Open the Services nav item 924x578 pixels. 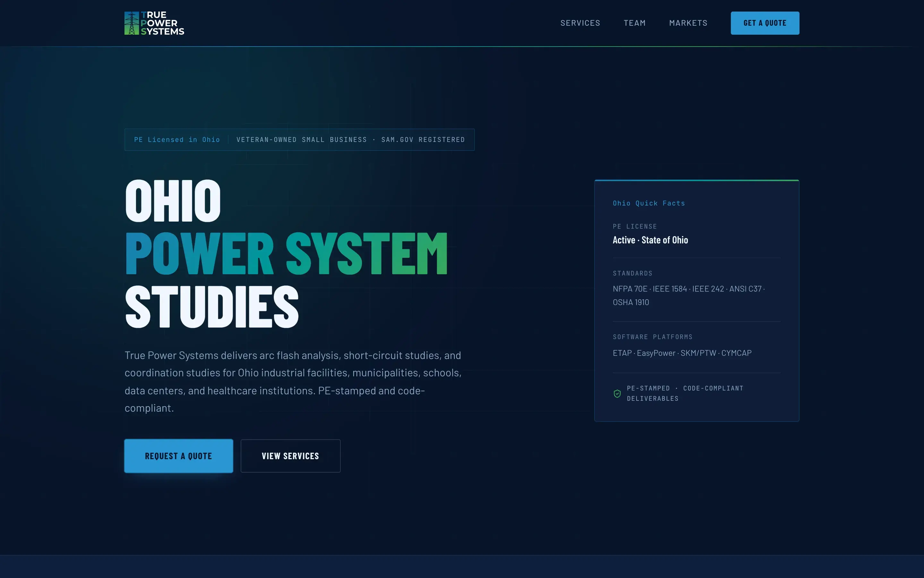tap(580, 23)
